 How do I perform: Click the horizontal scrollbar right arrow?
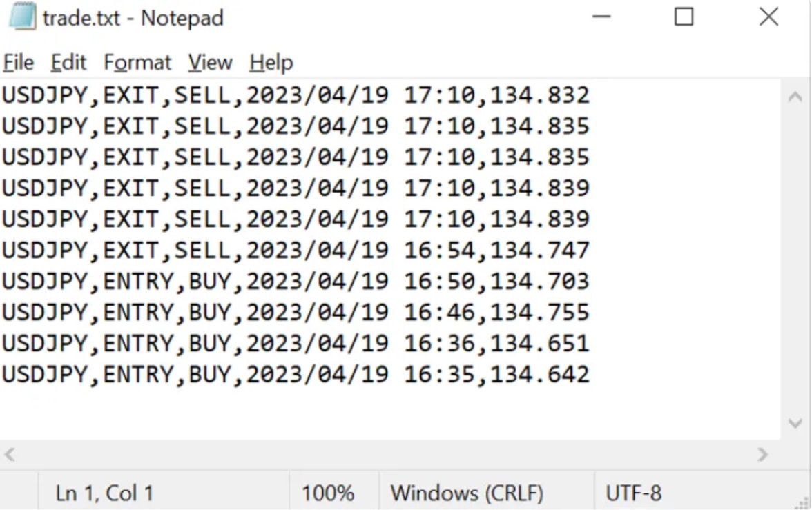(x=762, y=455)
